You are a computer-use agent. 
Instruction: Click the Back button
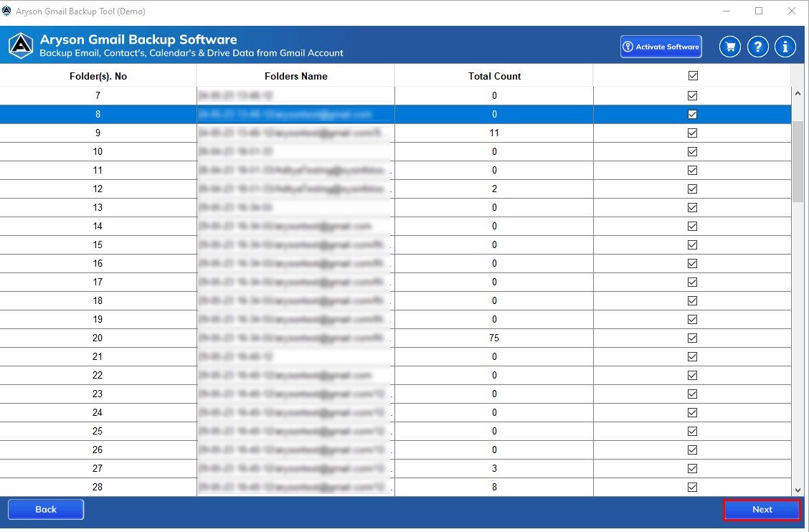click(46, 509)
